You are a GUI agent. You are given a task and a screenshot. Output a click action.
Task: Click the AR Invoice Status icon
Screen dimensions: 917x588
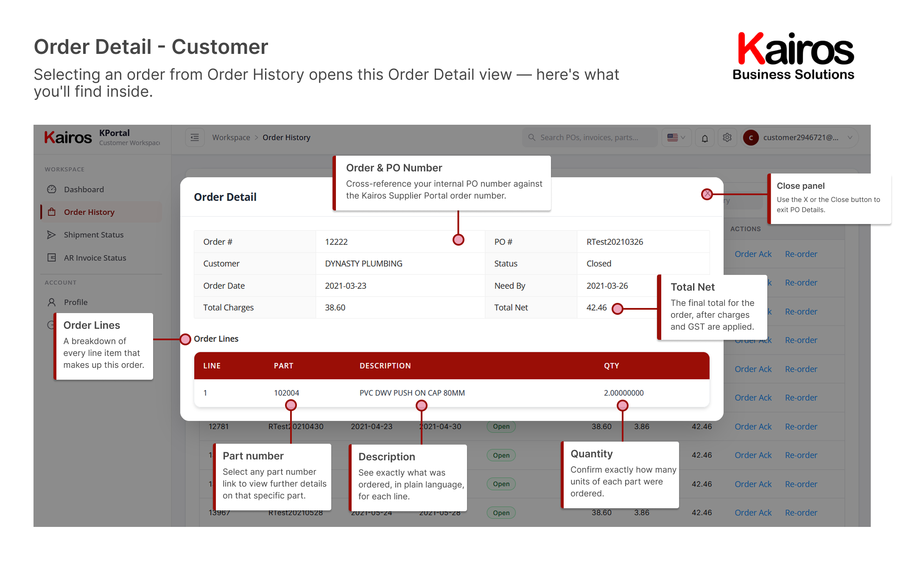tap(52, 258)
